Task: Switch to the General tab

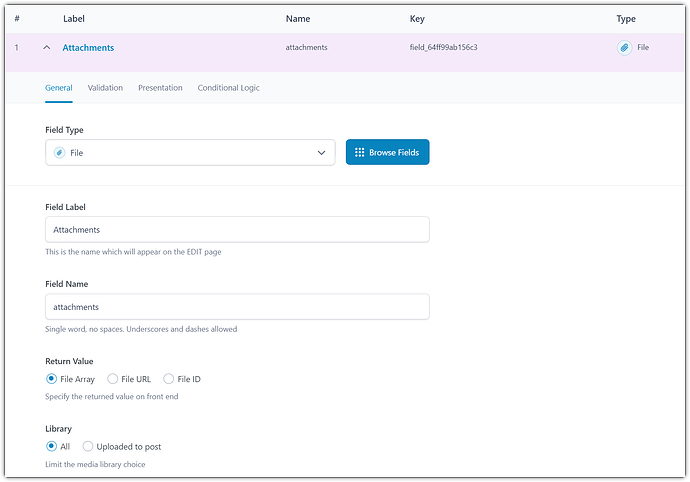Action: 59,88
